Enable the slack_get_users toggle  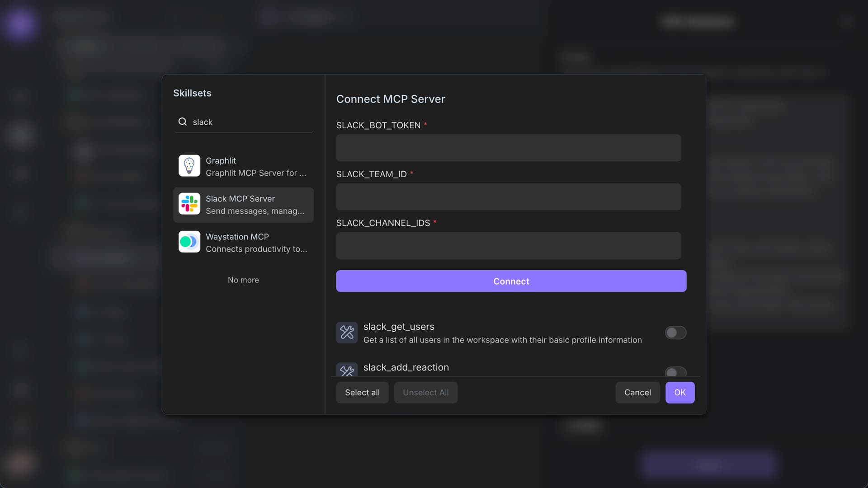click(x=675, y=333)
